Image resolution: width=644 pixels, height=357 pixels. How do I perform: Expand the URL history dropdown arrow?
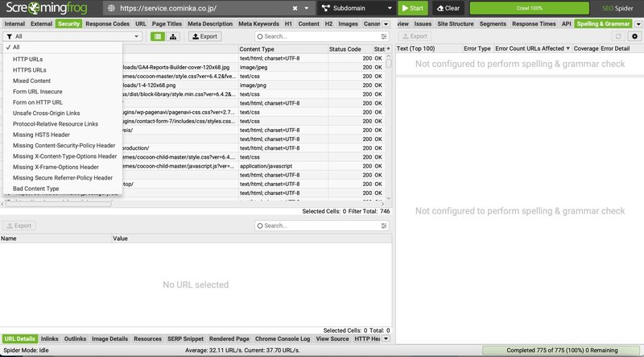pos(309,8)
